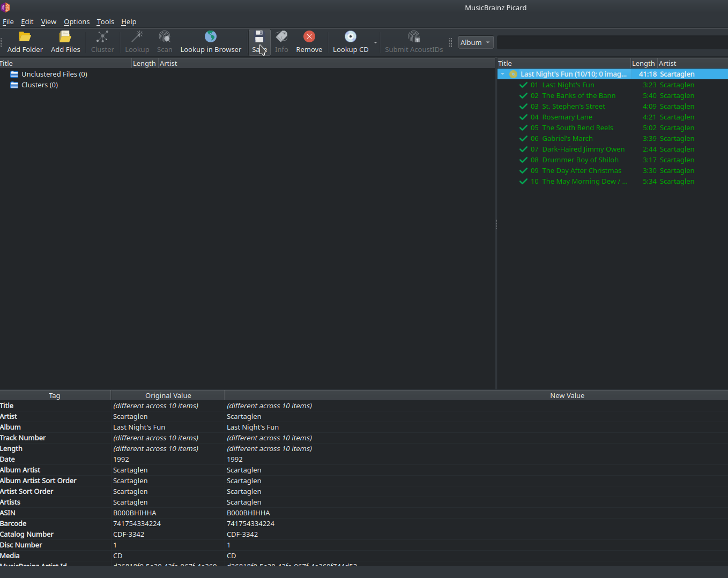Image resolution: width=728 pixels, height=578 pixels.
Task: Click the Album tag row label
Action: (10, 427)
